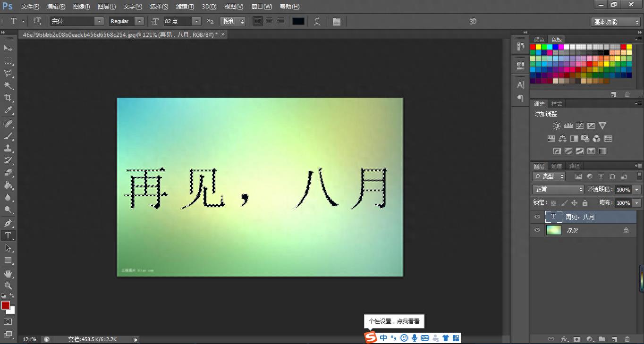Select the Crop tool
Image resolution: width=644 pixels, height=344 pixels.
(8, 98)
